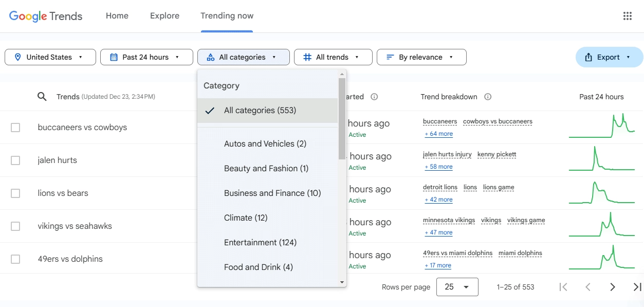Open the United States location dropdown
644x307 pixels.
50,57
